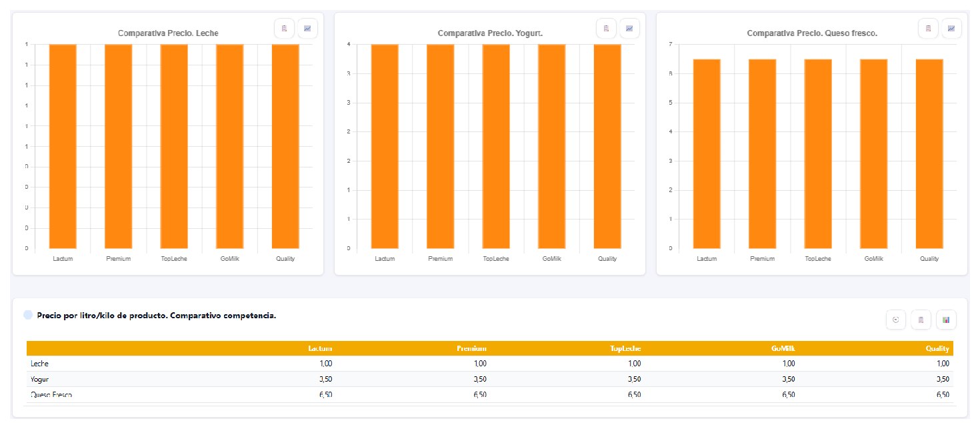Click the Lactum bar in the Leche chart
The height and width of the screenshot is (429, 980).
pos(63,146)
